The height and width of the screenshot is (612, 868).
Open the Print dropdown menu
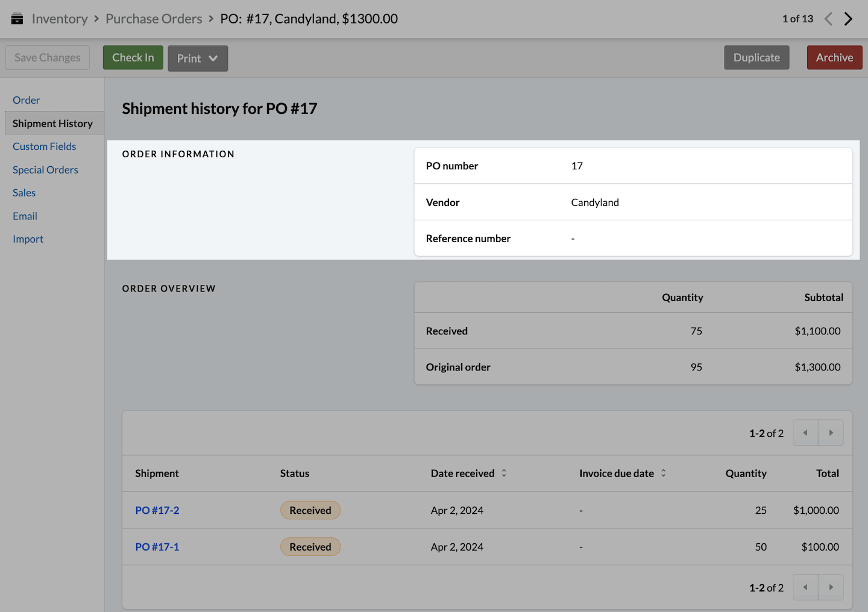click(x=198, y=58)
